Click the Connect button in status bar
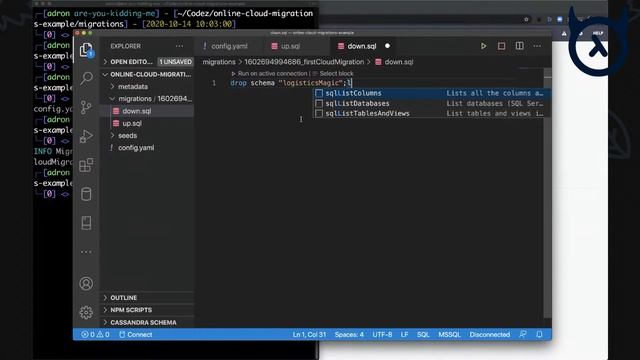The width and height of the screenshot is (640, 360). pos(136,334)
